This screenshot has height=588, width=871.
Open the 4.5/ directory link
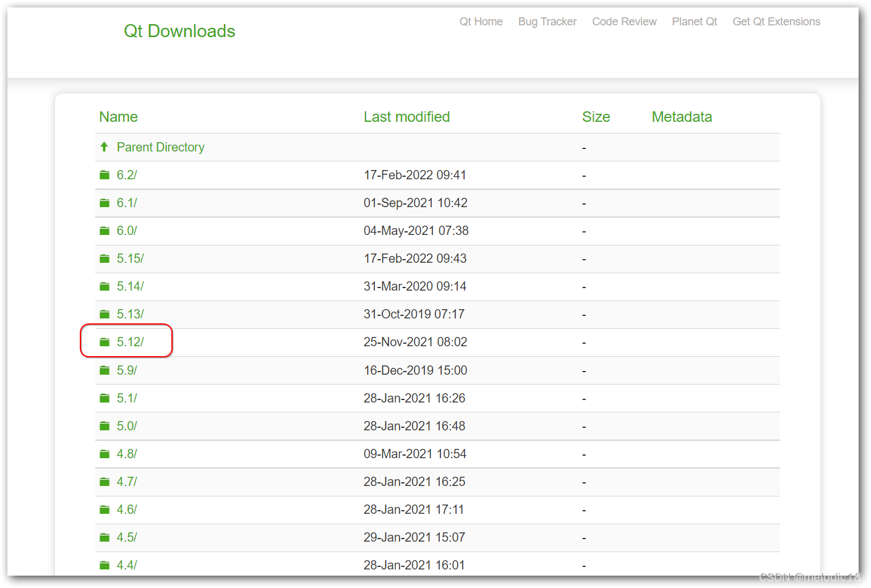pos(127,537)
